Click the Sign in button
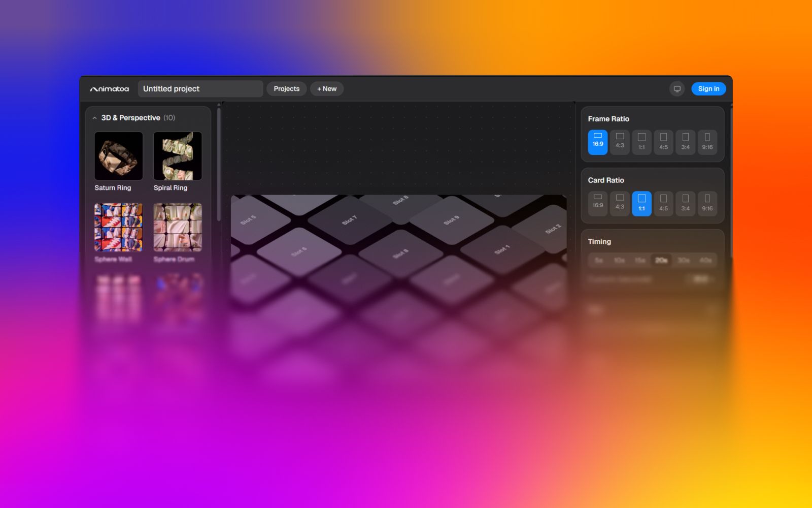This screenshot has height=508, width=812. tap(708, 89)
